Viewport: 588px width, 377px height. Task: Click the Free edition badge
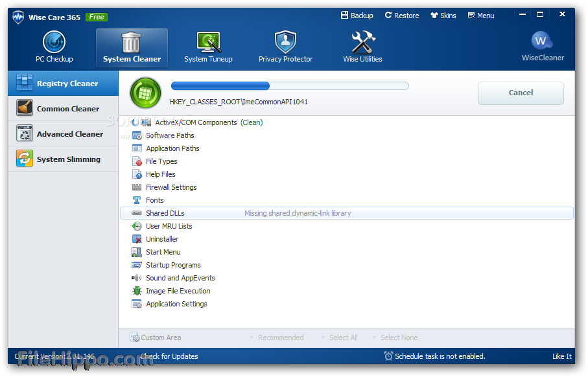tap(97, 17)
